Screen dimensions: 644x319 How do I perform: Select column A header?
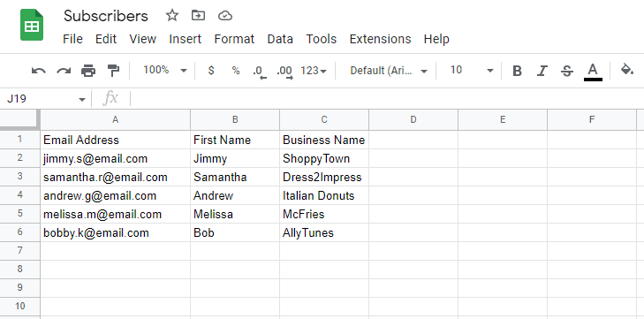point(116,119)
